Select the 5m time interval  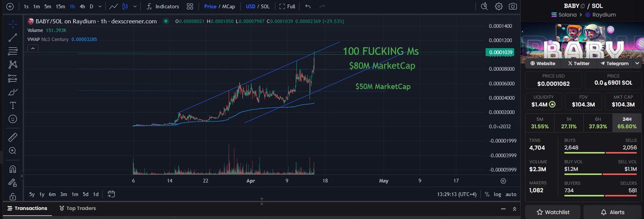click(48, 6)
